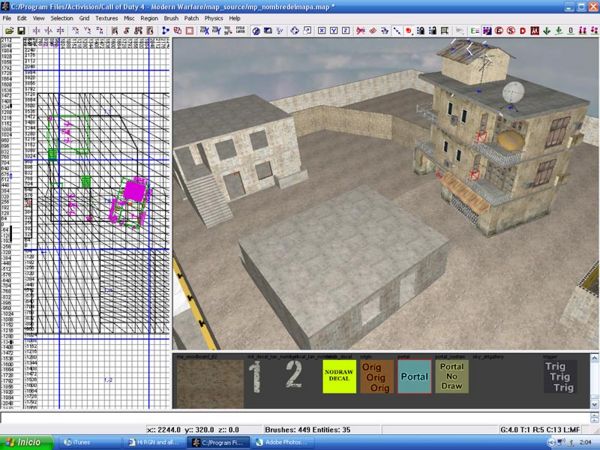600x450 pixels.
Task: Click the purple patterned square icon
Action: coord(487,31)
